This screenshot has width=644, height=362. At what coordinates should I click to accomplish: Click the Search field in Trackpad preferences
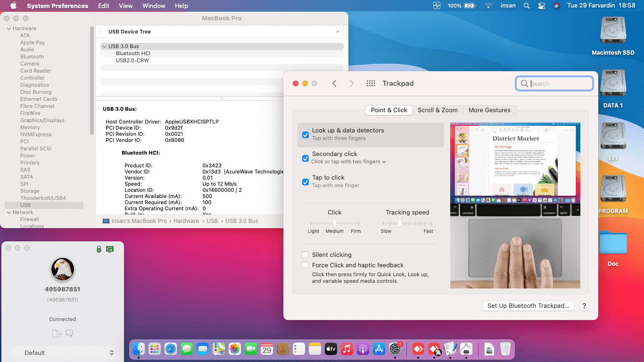554,83
